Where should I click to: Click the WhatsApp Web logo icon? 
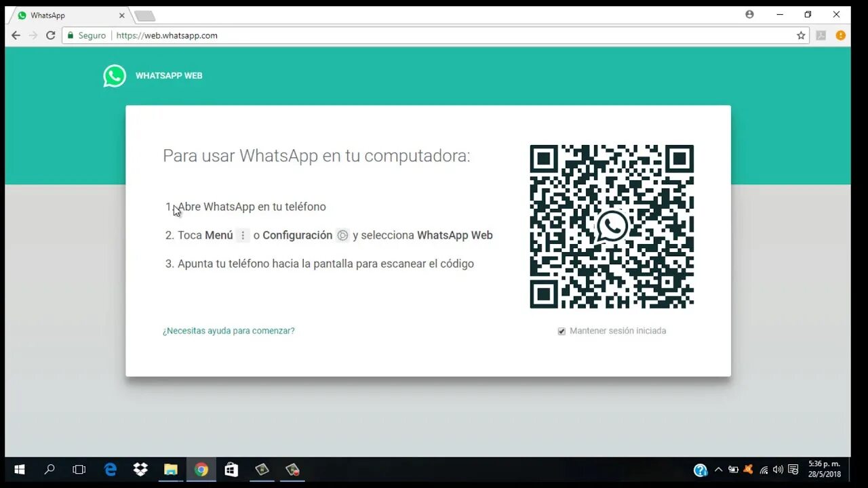[x=115, y=76]
